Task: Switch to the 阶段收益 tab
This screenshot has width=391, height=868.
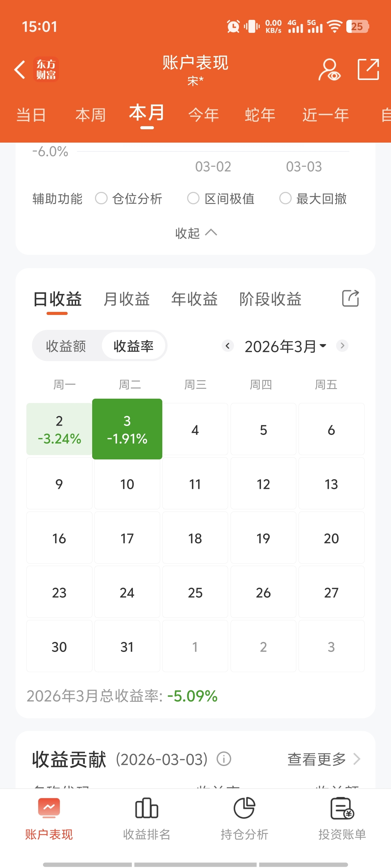Action: click(270, 299)
